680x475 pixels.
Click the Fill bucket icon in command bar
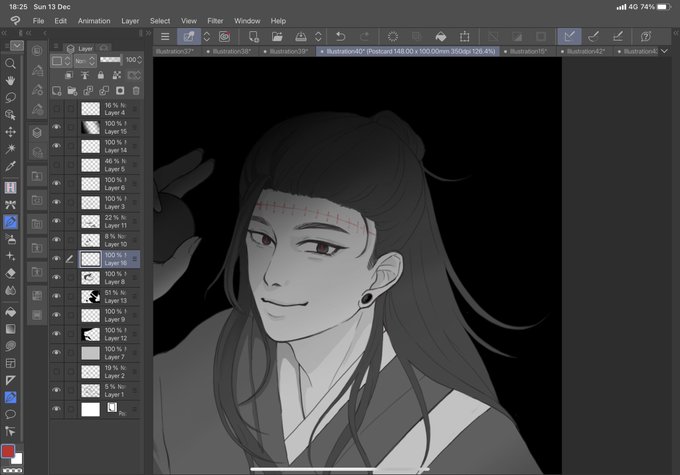coord(441,37)
